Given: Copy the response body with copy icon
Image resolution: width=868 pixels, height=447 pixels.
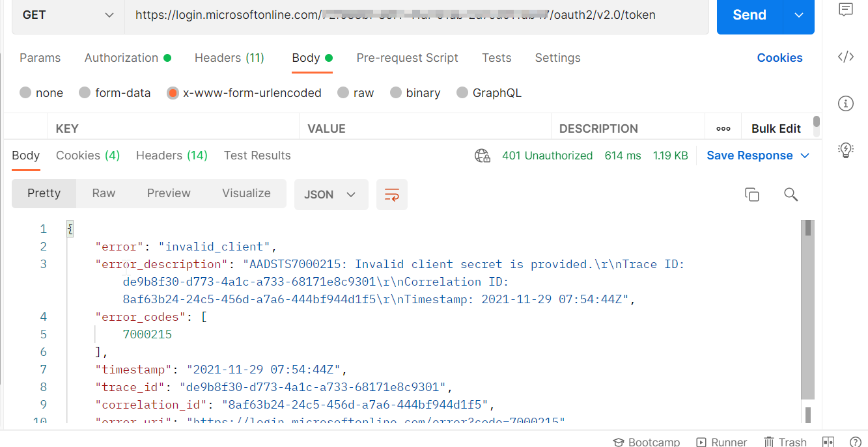Looking at the screenshot, I should tap(752, 195).
